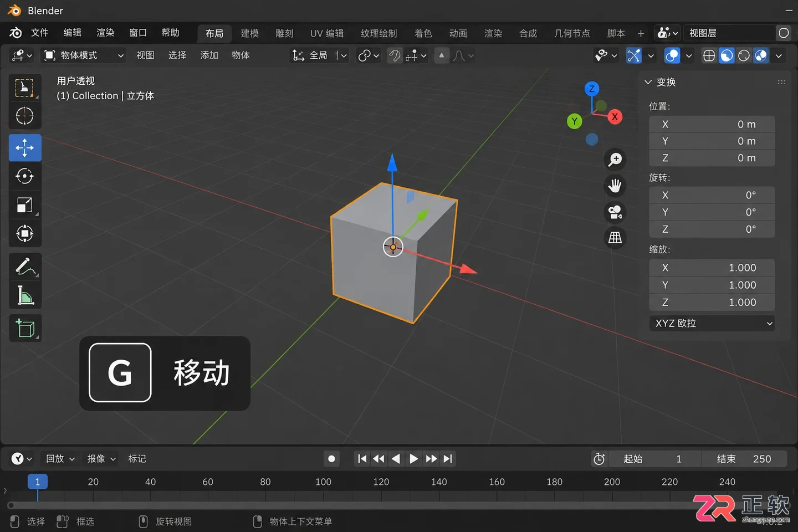Toggle the camera view icon

(615, 212)
